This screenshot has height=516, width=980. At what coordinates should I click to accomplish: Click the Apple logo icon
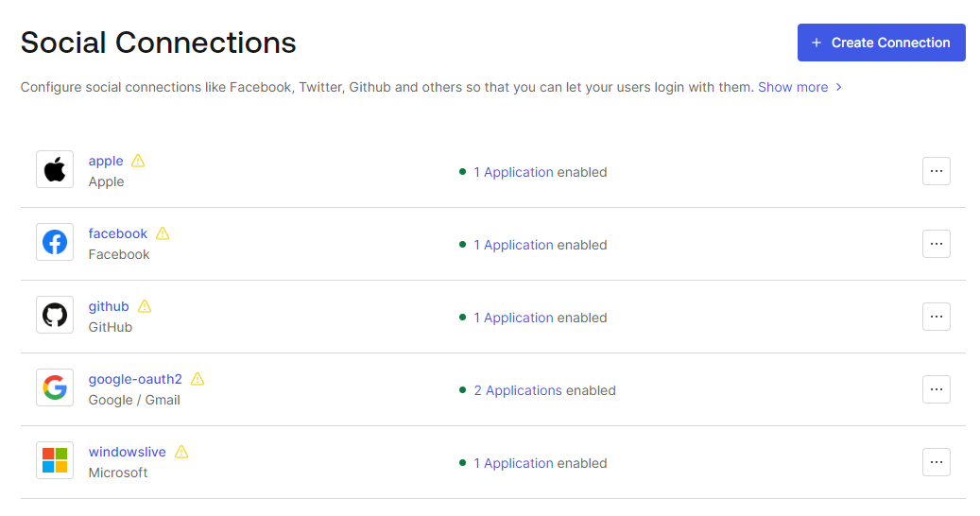coord(55,169)
